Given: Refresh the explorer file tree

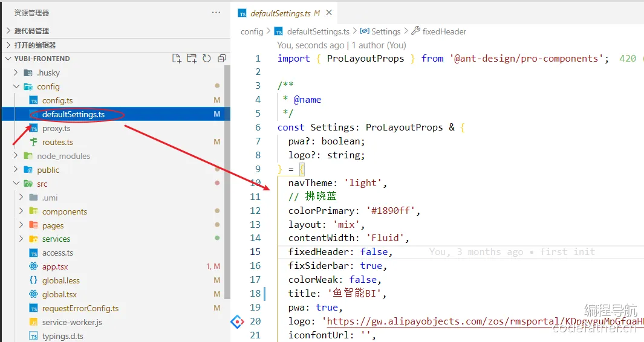Looking at the screenshot, I should pyautogui.click(x=207, y=58).
